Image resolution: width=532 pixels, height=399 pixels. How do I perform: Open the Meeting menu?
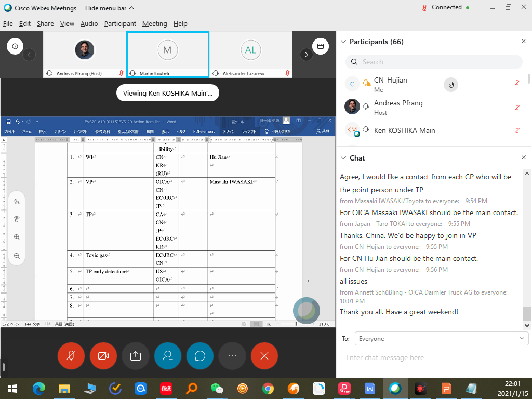(154, 23)
